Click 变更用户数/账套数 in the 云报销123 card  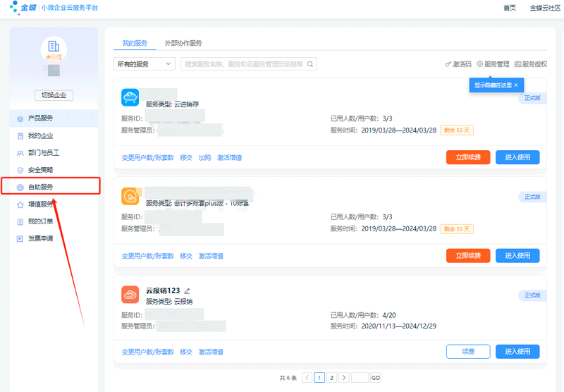tap(148, 352)
